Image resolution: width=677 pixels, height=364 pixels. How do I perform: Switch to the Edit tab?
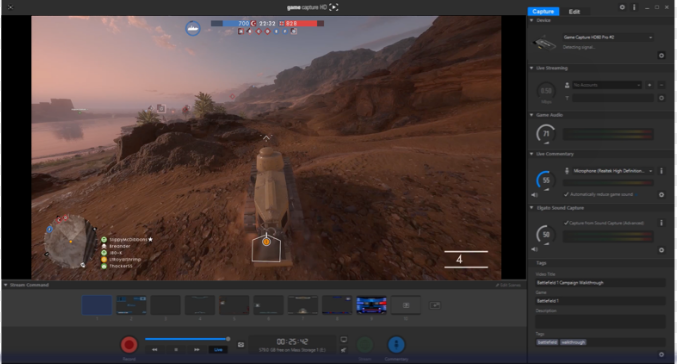(x=574, y=11)
